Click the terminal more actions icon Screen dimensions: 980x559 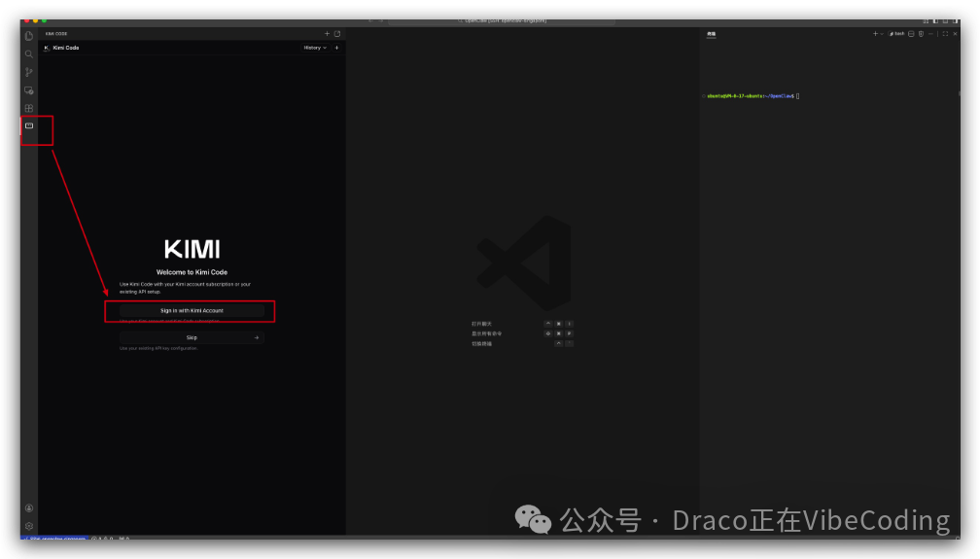[930, 34]
